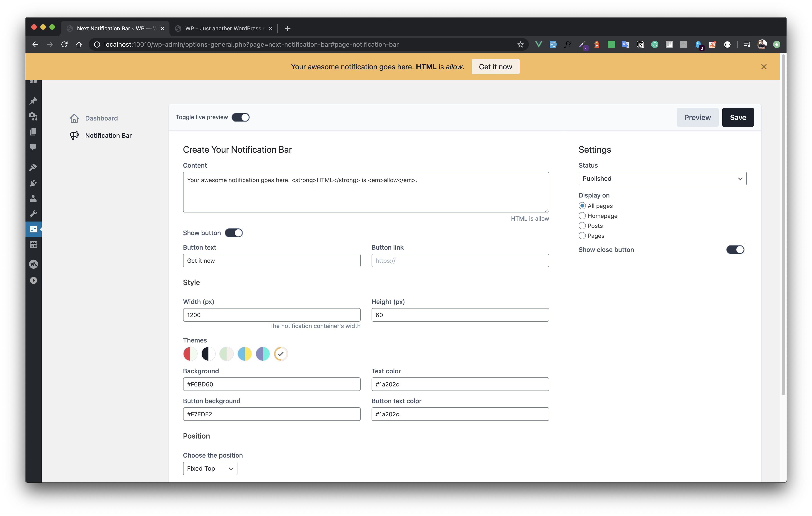Open the Status dropdown showing Published
Image resolution: width=812 pixels, height=516 pixels.
tap(662, 179)
